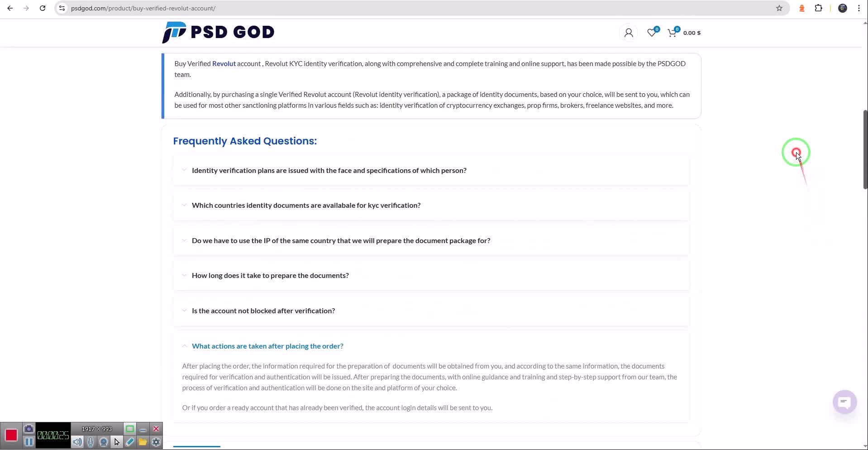The image size is (868, 450).
Task: Open the Extensions puzzle icon
Action: tap(818, 8)
